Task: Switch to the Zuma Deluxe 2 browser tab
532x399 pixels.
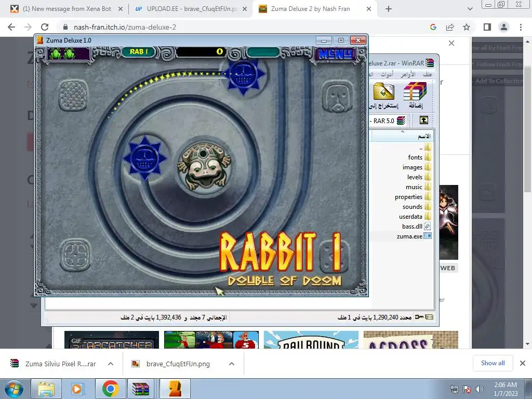Action: click(314, 9)
